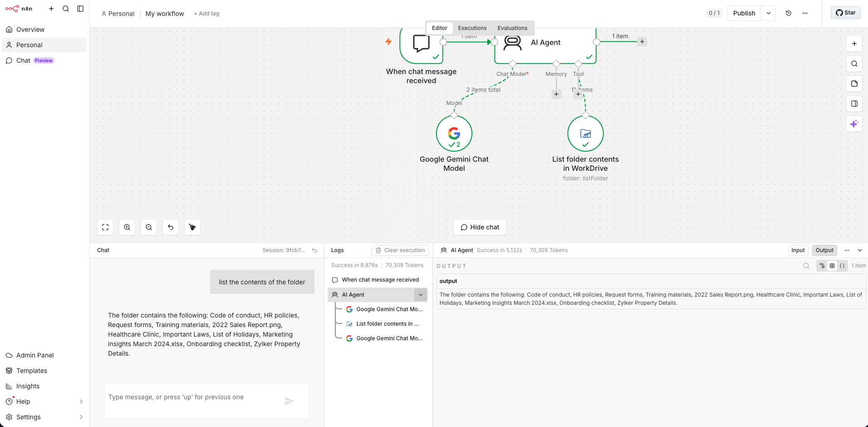Screen dimensions: 868x427
Task: Zoom out on the canvas
Action: 149,227
